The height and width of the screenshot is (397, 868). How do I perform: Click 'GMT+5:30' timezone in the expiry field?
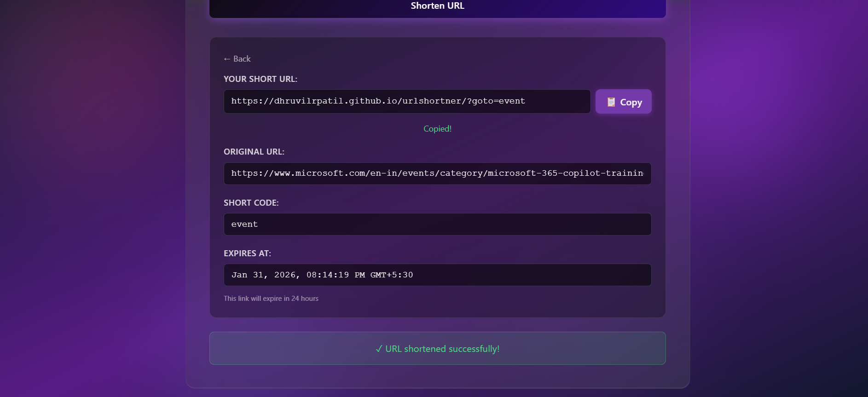click(392, 275)
